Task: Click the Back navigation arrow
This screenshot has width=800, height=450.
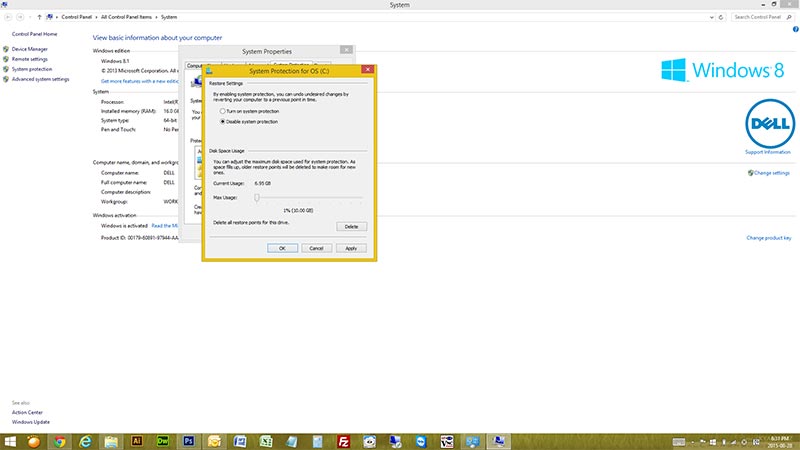Action: (8, 17)
